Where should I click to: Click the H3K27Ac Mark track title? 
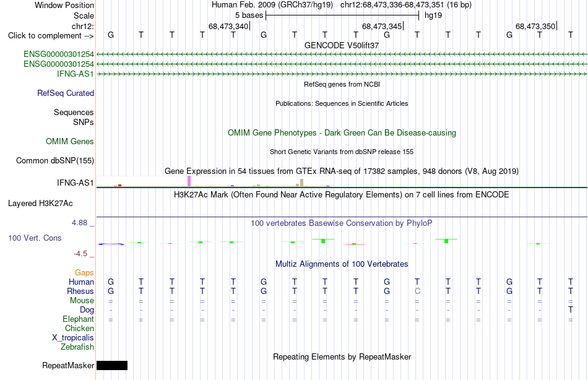tap(342, 195)
